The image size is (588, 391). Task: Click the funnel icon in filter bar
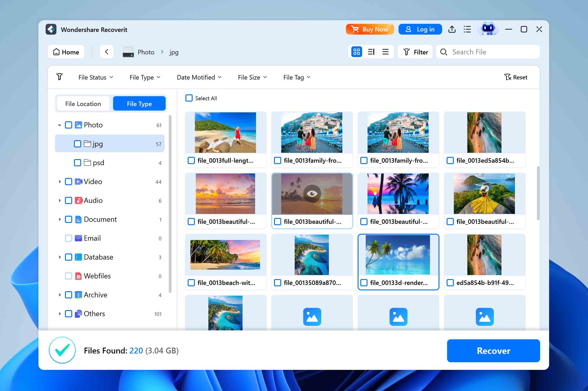coord(59,77)
